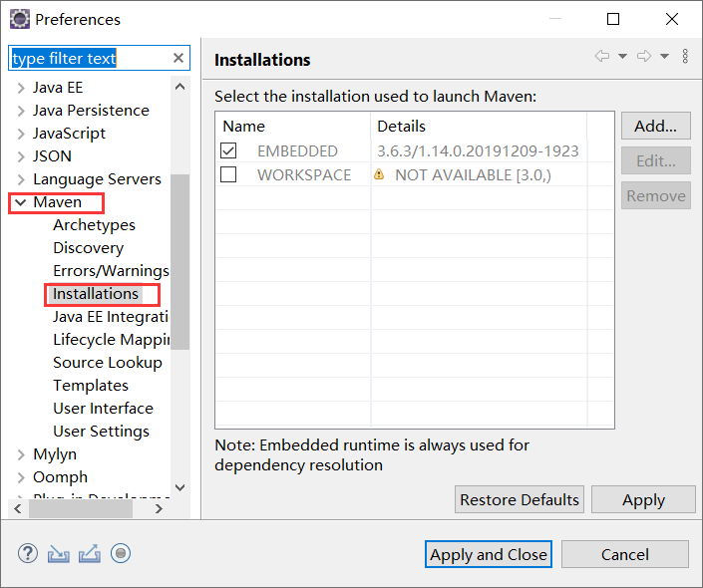Maximize the Preferences window
This screenshot has height=588, width=703.
coord(613,19)
